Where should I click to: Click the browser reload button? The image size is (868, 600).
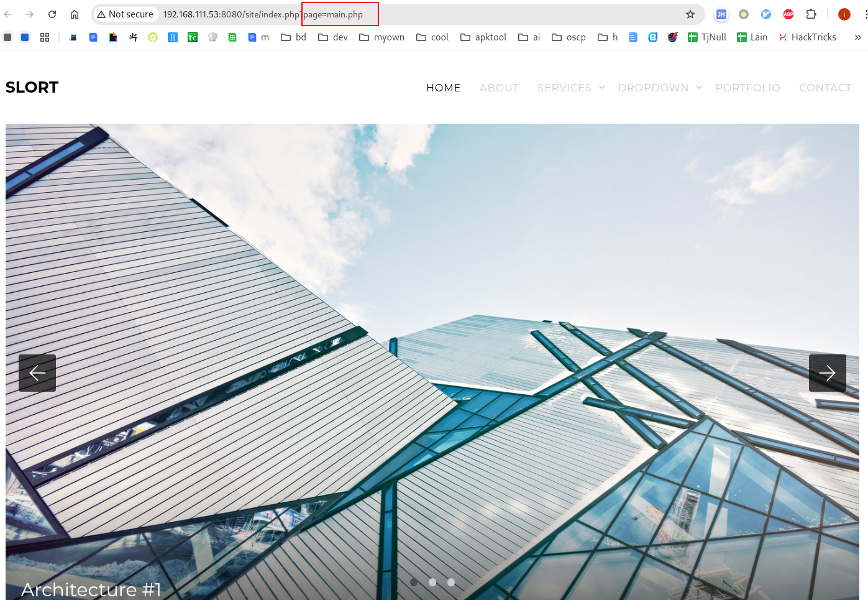[52, 14]
